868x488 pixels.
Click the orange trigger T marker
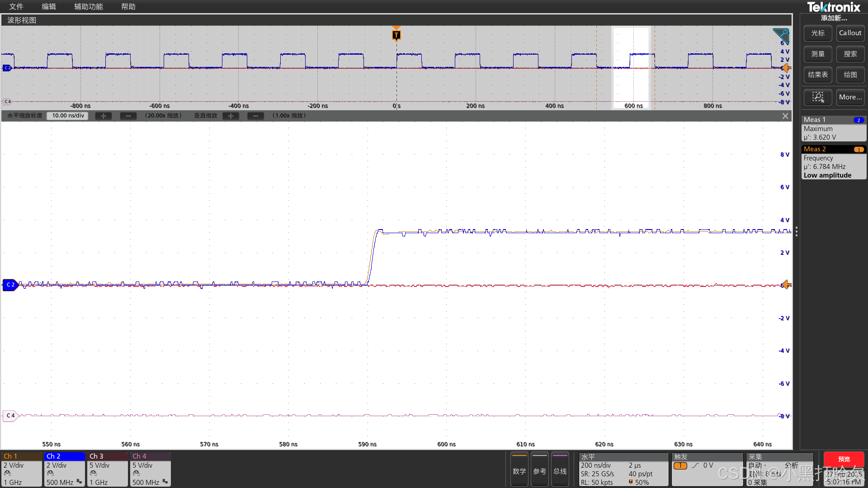pyautogui.click(x=396, y=35)
